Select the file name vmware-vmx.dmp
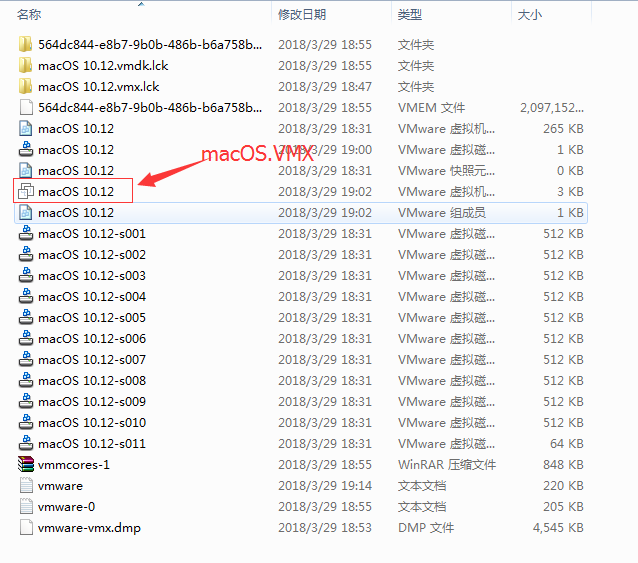The height and width of the screenshot is (563, 638). click(x=89, y=528)
